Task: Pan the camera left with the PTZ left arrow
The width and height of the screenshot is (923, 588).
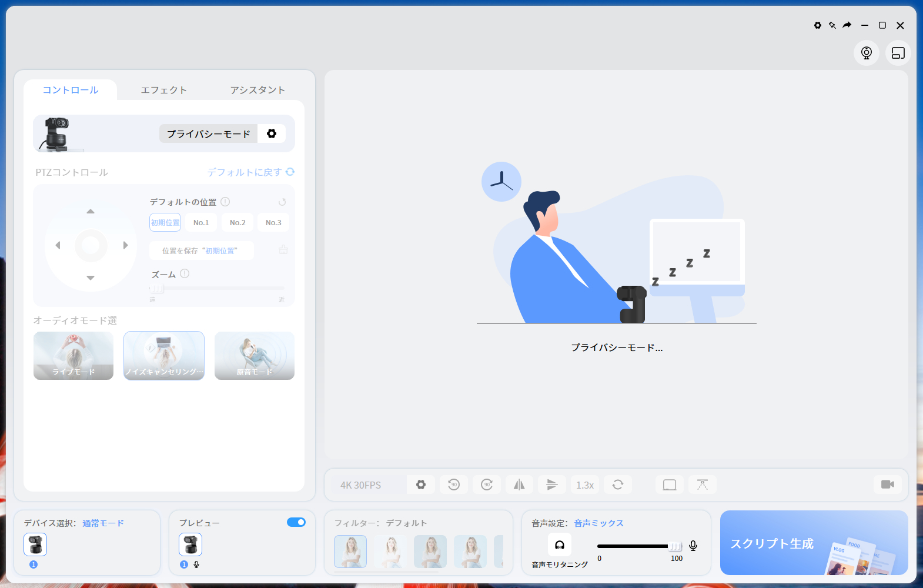Action: (58, 245)
